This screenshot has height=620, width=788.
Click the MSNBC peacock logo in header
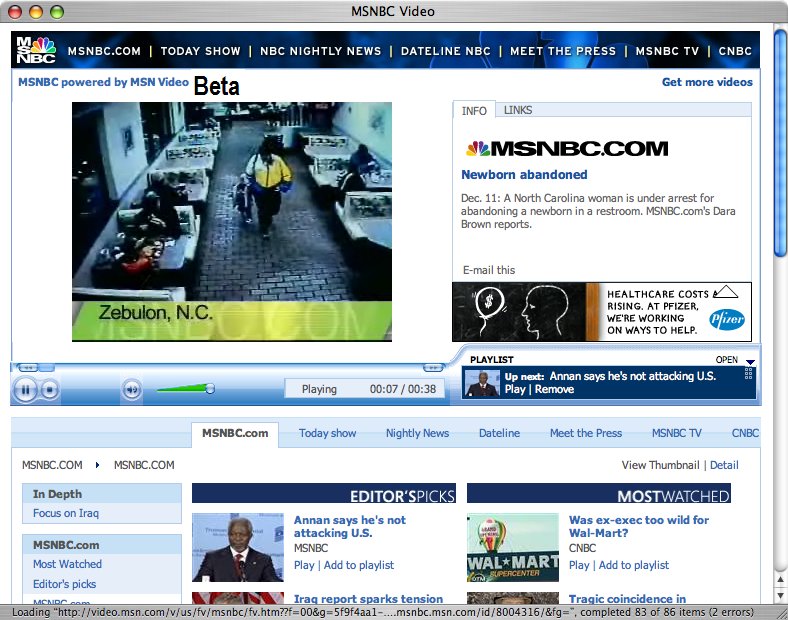36,50
